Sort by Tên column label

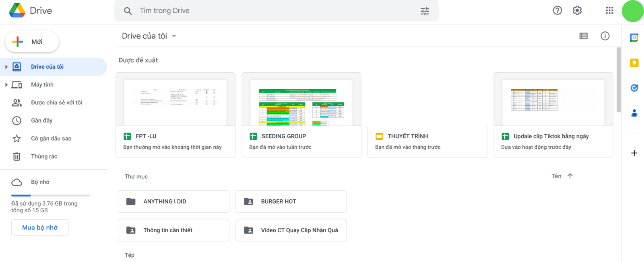556,176
